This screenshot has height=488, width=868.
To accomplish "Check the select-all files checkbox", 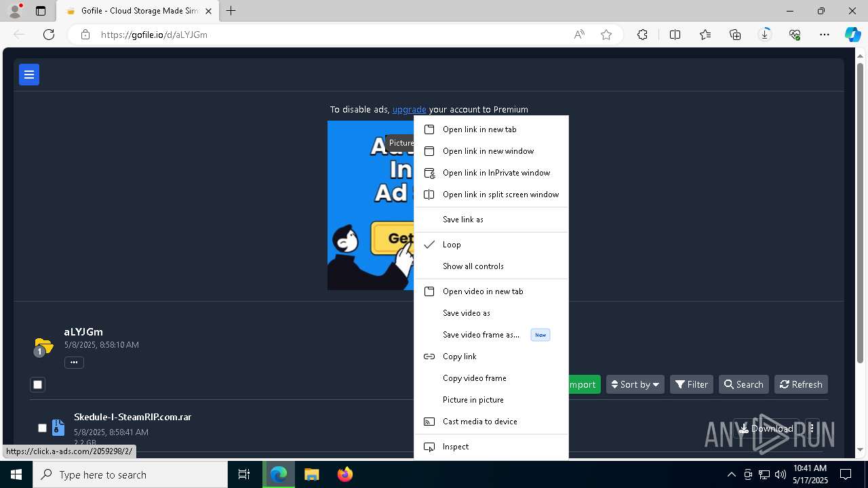I will tap(37, 384).
